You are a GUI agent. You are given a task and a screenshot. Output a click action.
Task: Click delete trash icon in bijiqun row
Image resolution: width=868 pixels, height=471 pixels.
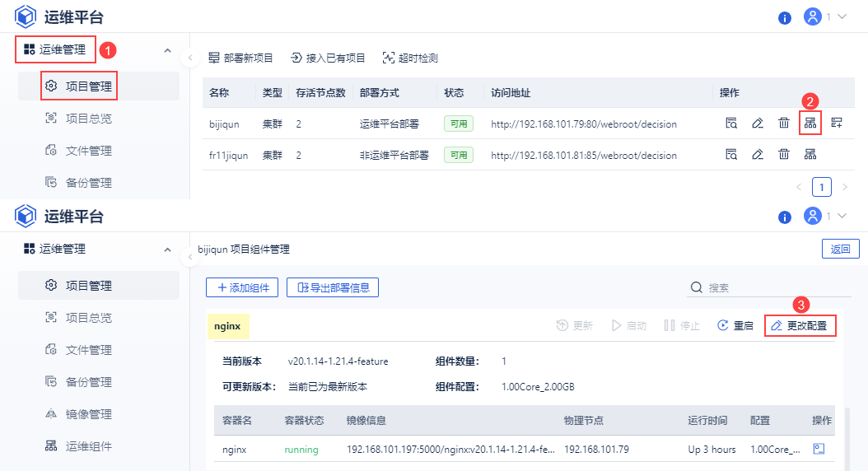click(x=784, y=123)
